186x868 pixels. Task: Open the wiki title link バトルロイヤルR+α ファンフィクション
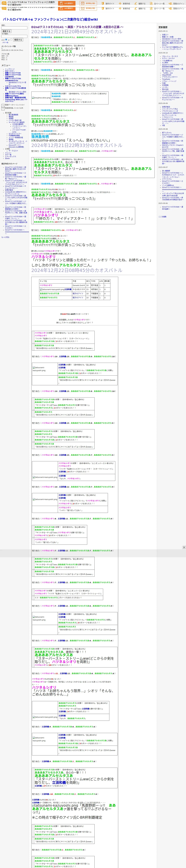pyautogui.click(x=50, y=20)
